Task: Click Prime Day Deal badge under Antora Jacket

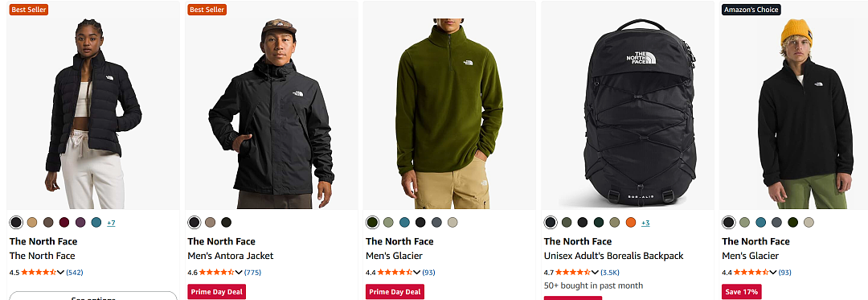Action: (x=216, y=292)
